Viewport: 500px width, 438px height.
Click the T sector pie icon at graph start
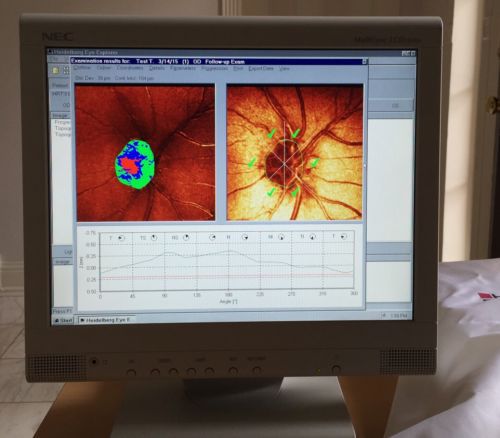pyautogui.click(x=121, y=238)
